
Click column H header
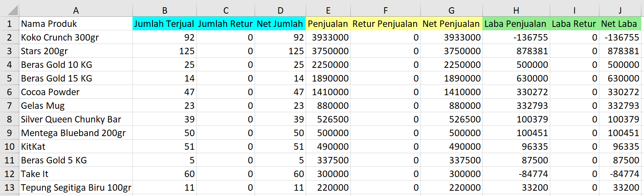click(x=516, y=10)
